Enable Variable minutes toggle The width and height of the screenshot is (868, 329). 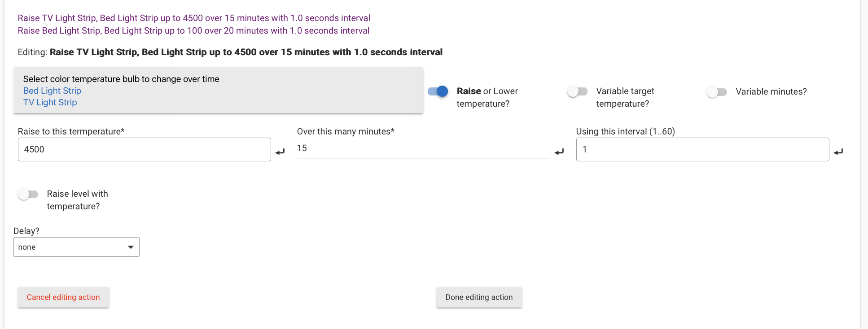click(x=717, y=92)
